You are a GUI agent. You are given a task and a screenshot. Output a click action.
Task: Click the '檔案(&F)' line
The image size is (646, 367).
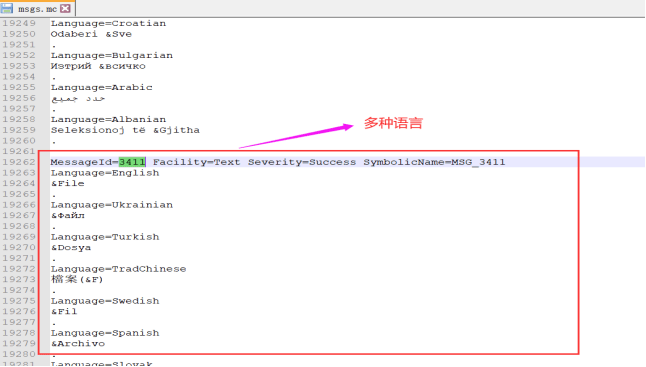[77, 279]
